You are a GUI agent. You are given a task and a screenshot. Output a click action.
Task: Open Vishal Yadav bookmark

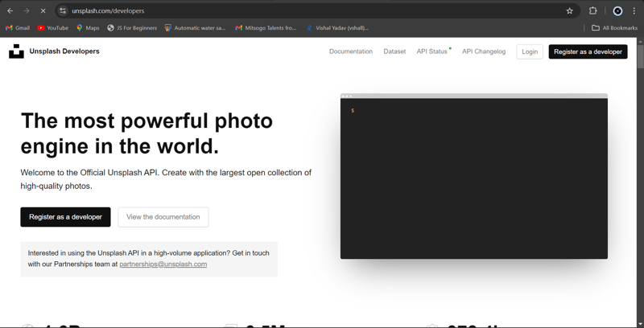pos(337,28)
